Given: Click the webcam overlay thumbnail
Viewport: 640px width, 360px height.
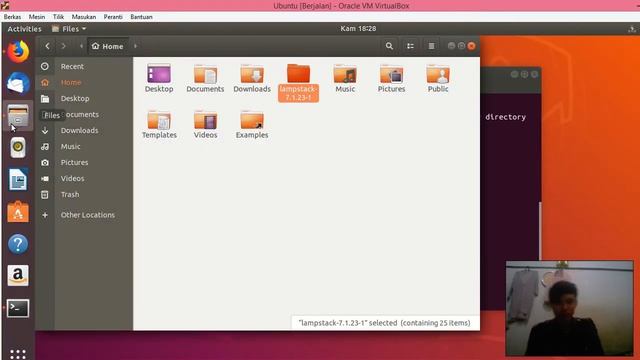Looking at the screenshot, I should pos(569,309).
